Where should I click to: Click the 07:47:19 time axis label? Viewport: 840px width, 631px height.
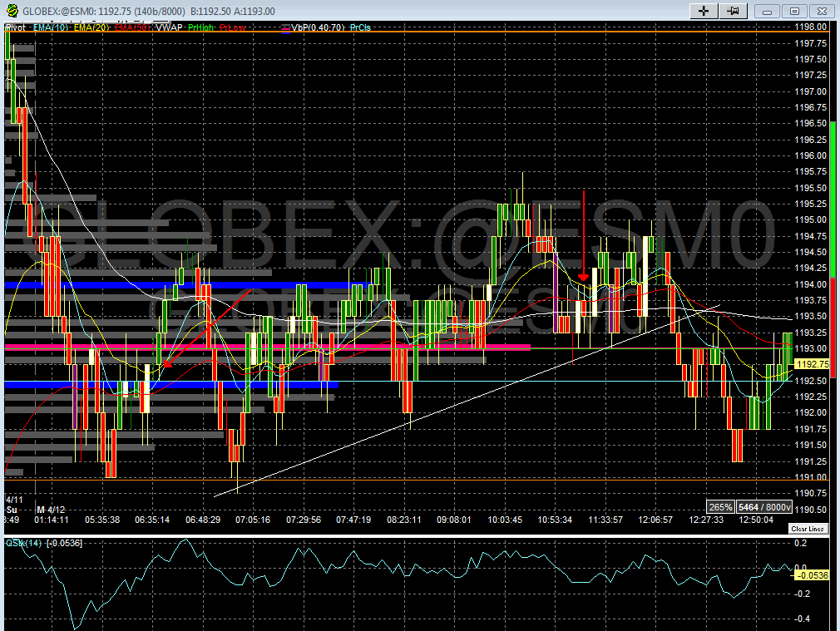(353, 520)
